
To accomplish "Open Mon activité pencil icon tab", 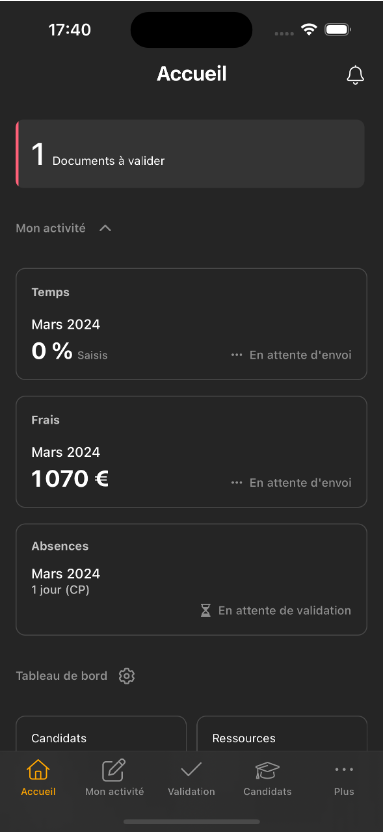I will 114,770.
